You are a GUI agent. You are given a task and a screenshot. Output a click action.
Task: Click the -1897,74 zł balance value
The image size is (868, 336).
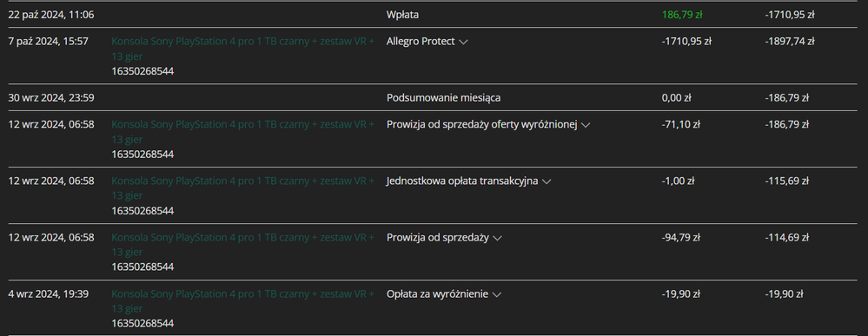(x=790, y=42)
